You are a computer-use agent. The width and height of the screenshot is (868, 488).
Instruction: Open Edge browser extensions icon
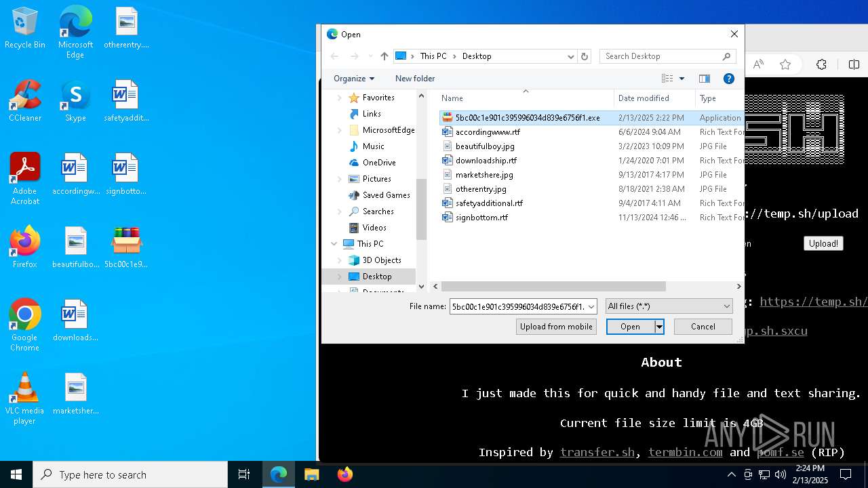point(821,64)
